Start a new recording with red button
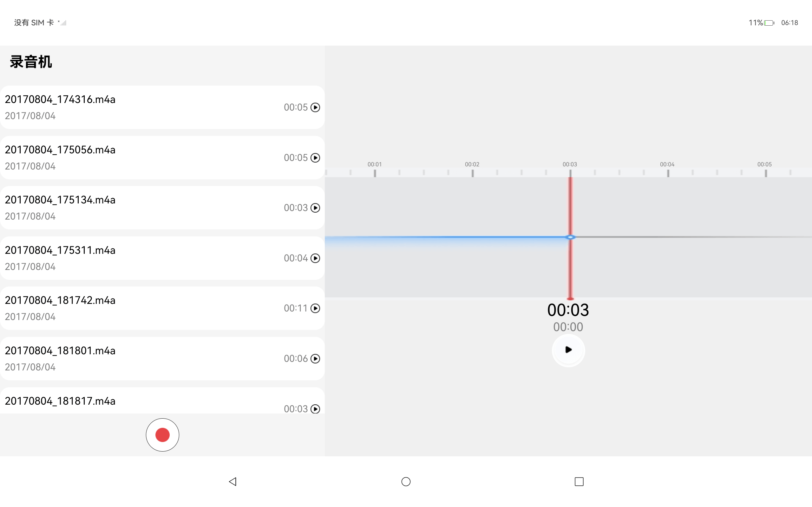 (162, 435)
